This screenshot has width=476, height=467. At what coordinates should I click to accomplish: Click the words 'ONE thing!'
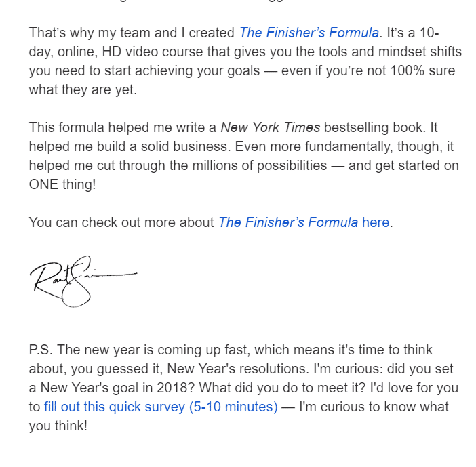click(62, 184)
